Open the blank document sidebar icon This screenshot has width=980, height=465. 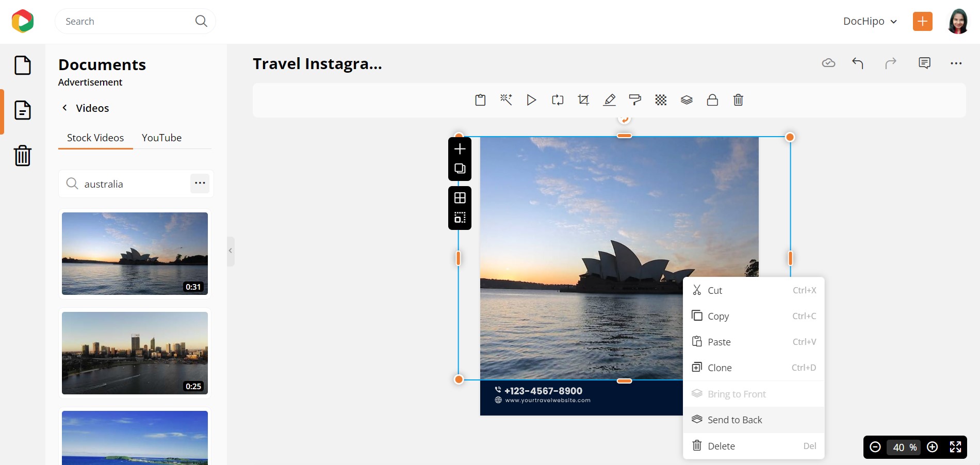pyautogui.click(x=23, y=65)
